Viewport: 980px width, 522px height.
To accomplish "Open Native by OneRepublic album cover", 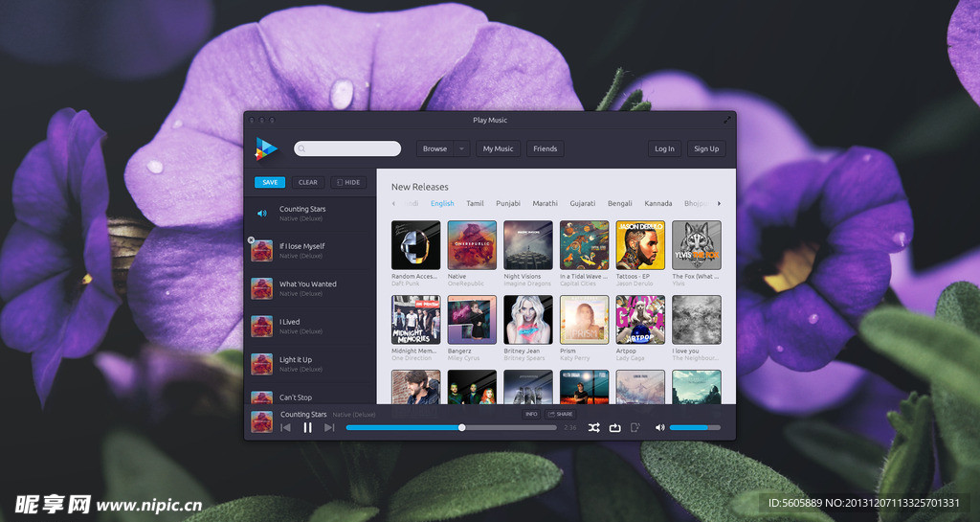I will tap(472, 245).
